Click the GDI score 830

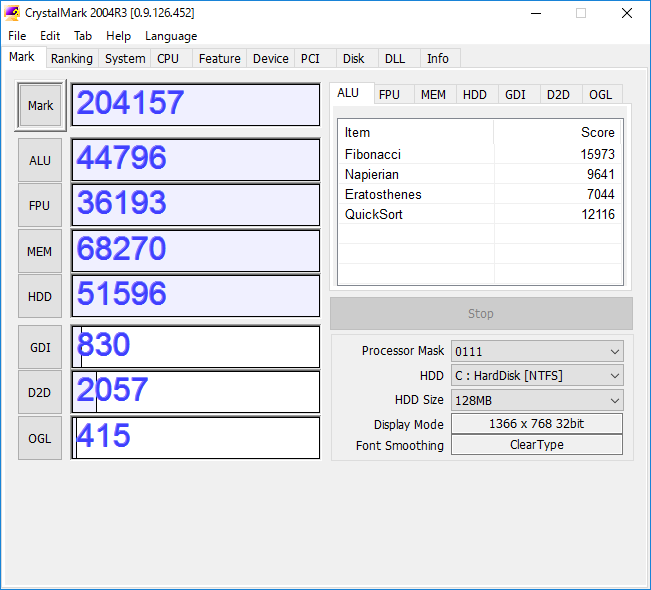click(196, 347)
